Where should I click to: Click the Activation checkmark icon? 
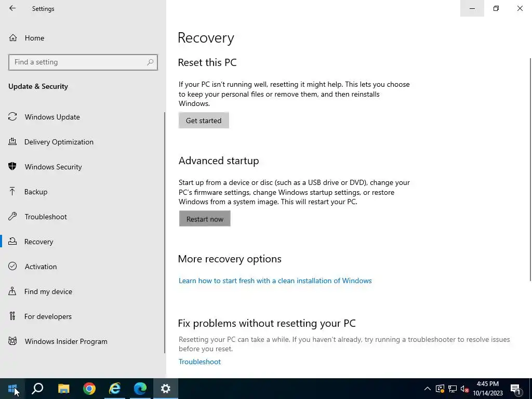click(x=12, y=266)
